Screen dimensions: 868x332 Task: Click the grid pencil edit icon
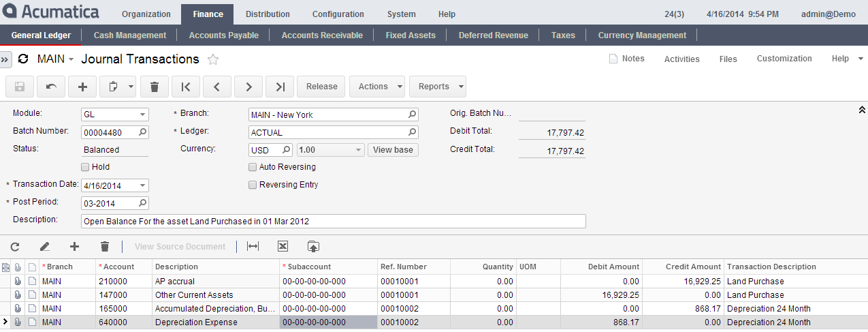click(x=45, y=247)
